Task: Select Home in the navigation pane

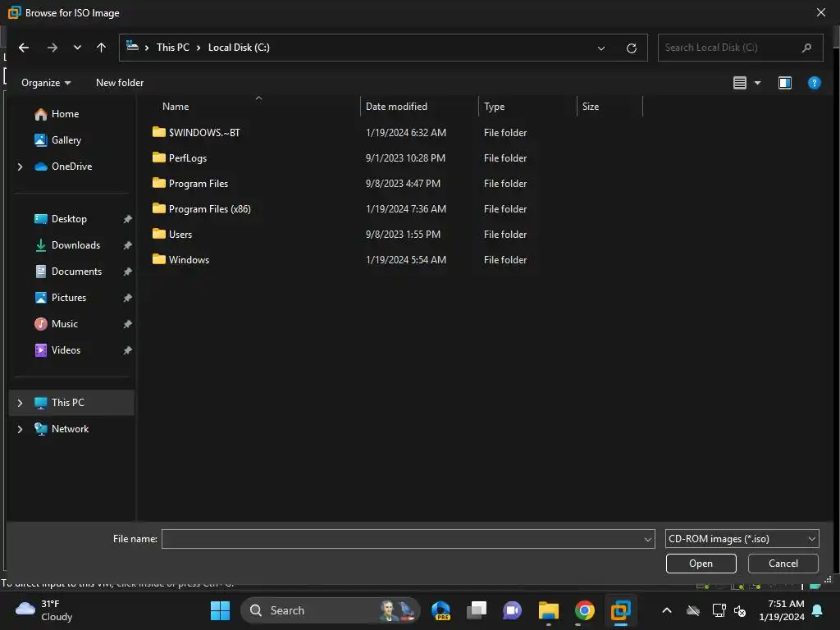Action: pyautogui.click(x=65, y=114)
